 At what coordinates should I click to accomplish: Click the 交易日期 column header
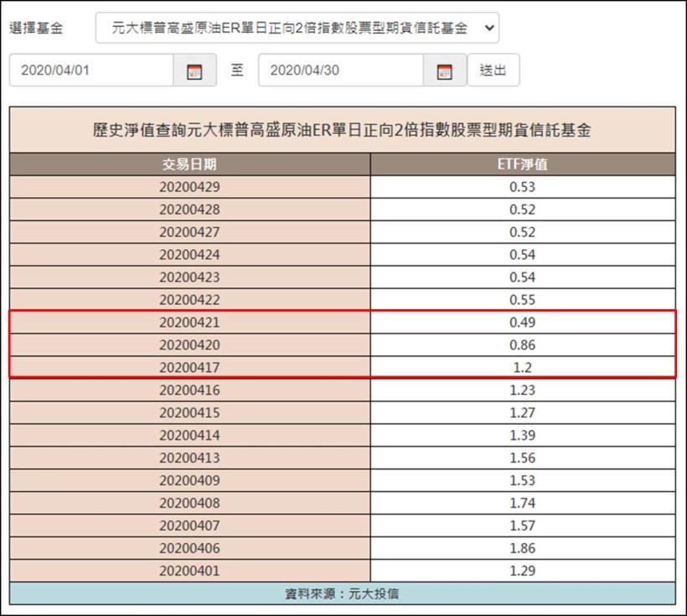point(189,164)
